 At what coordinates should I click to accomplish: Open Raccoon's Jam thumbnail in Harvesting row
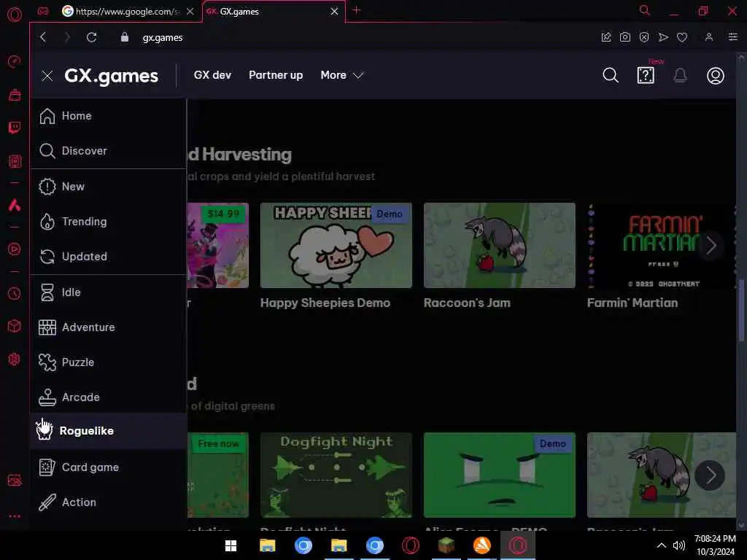coord(499,245)
